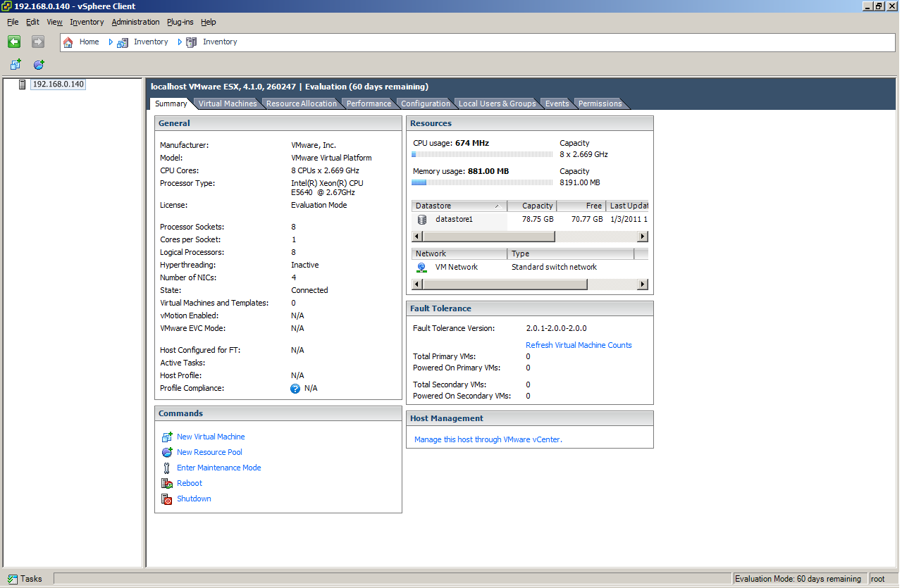Image resolution: width=902 pixels, height=588 pixels.
Task: Sort by the Datastore column header
Action: [x=459, y=206]
